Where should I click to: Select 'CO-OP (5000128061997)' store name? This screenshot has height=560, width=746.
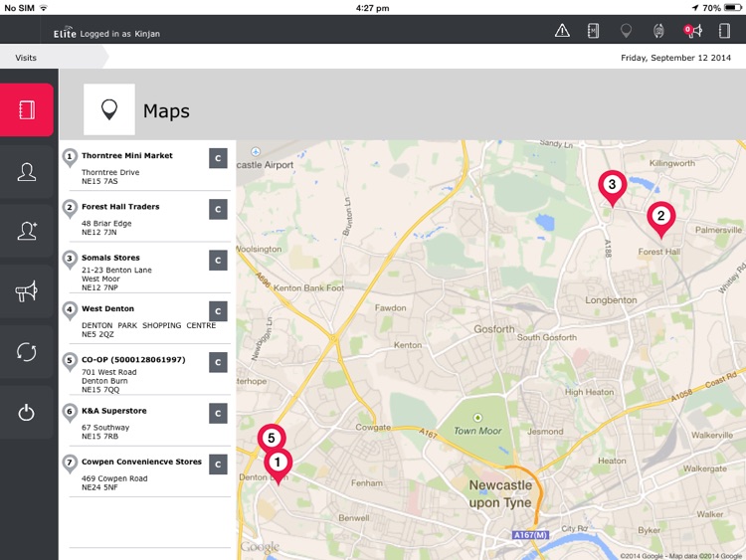point(133,360)
